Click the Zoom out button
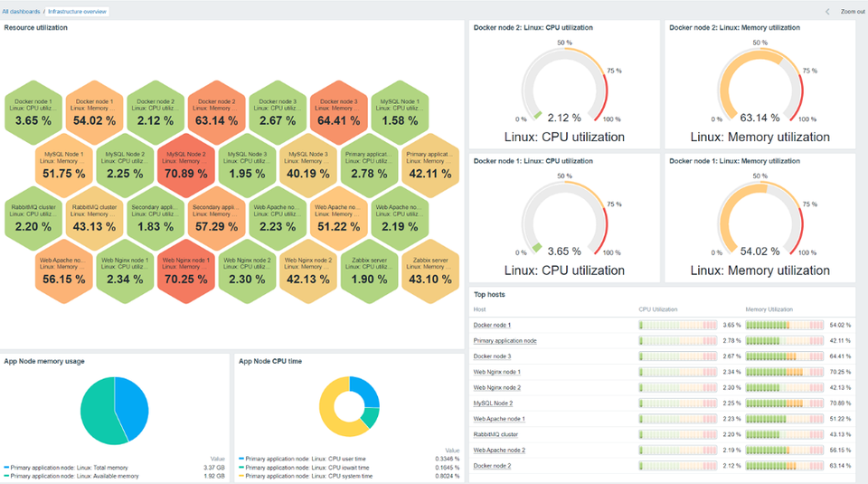 pyautogui.click(x=852, y=11)
